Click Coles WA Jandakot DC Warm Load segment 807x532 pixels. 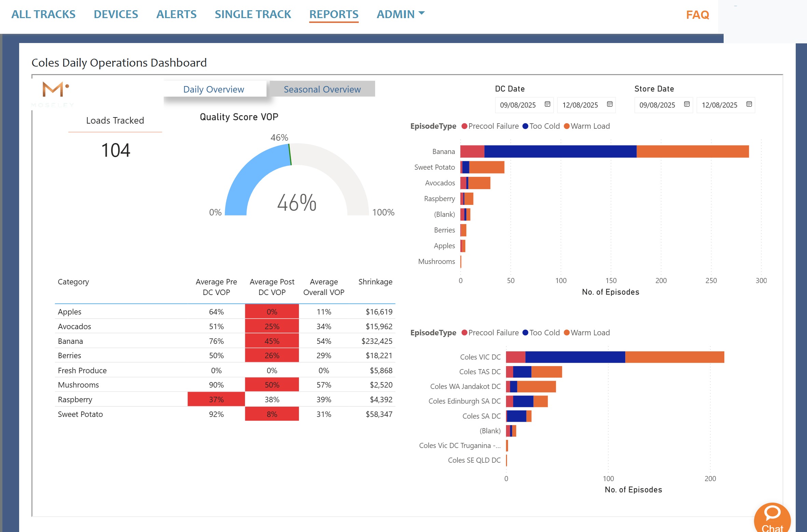click(x=536, y=386)
